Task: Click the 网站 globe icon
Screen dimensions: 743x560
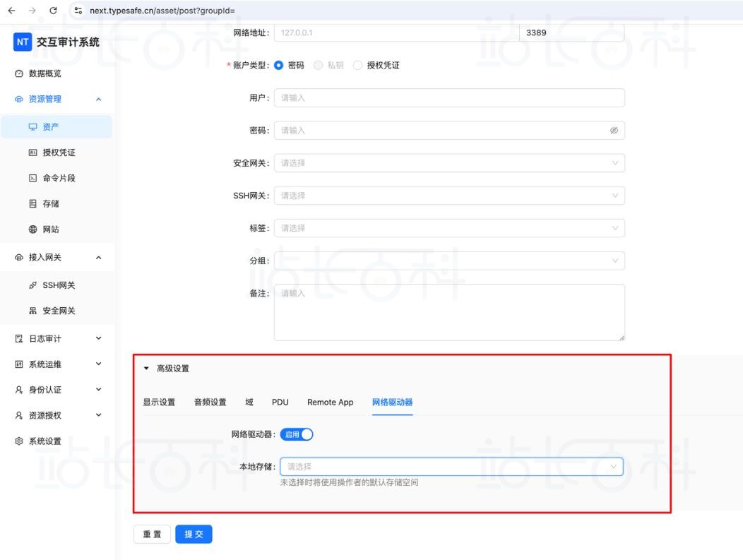Action: point(32,230)
